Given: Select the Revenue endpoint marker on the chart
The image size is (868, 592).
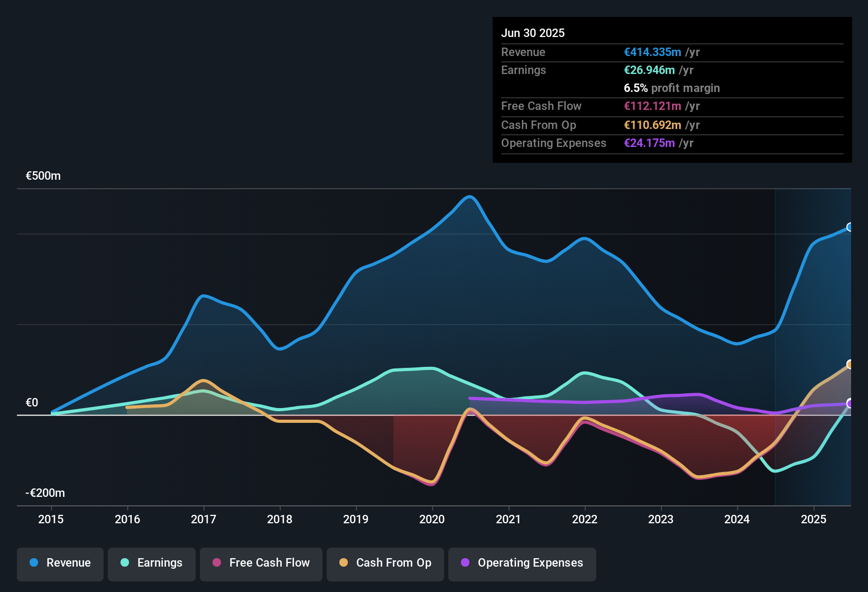Looking at the screenshot, I should (x=849, y=227).
